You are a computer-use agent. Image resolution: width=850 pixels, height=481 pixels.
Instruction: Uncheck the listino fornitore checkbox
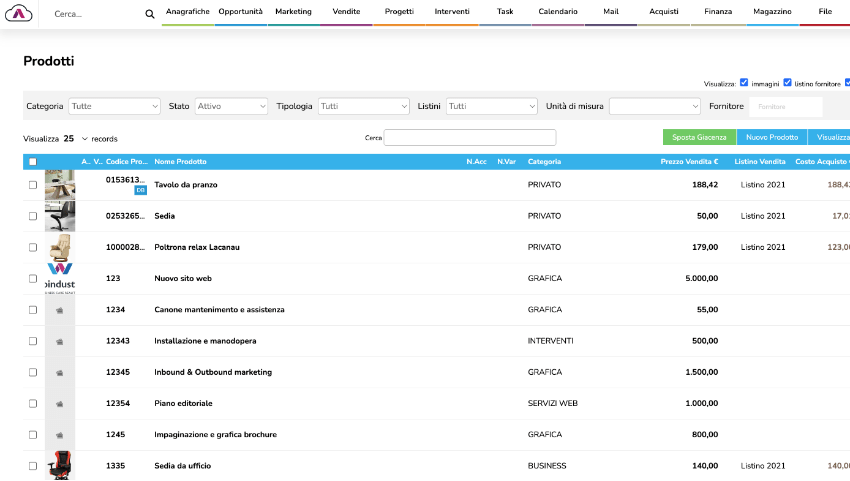(788, 83)
